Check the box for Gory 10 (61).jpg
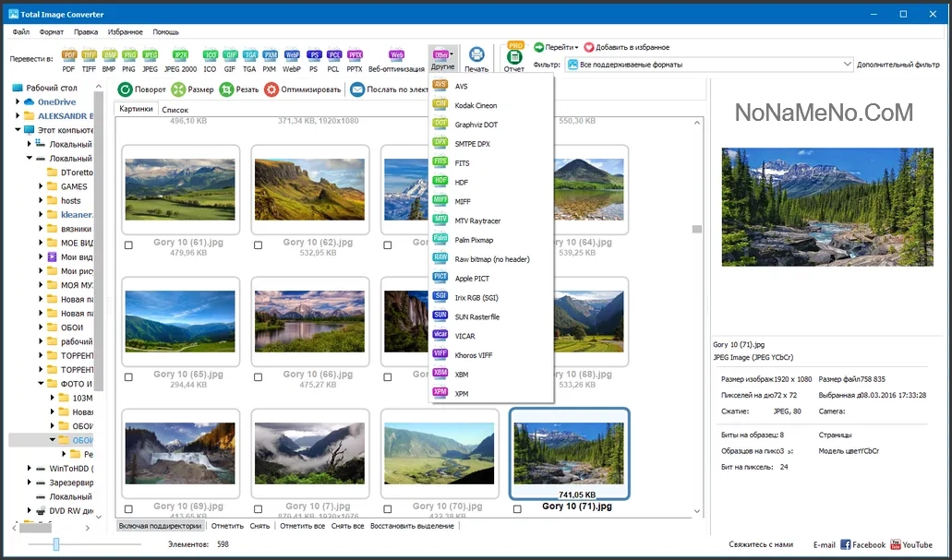The height and width of the screenshot is (560, 952). 128,245
